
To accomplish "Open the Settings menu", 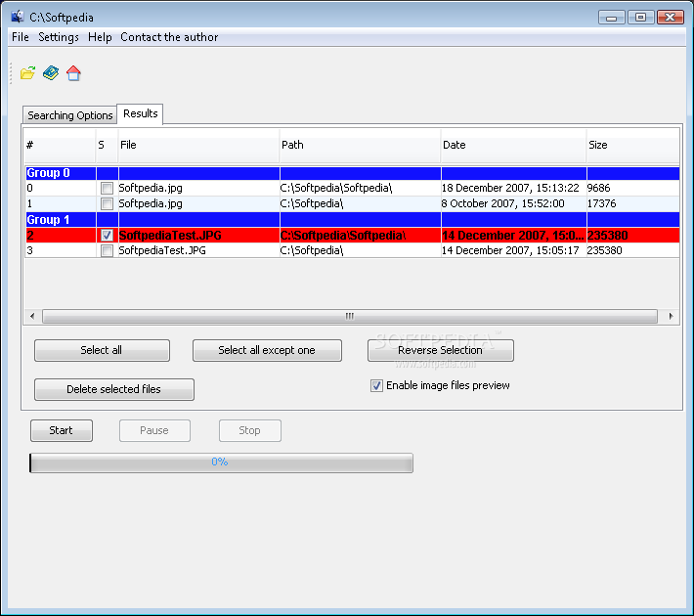I will point(59,37).
